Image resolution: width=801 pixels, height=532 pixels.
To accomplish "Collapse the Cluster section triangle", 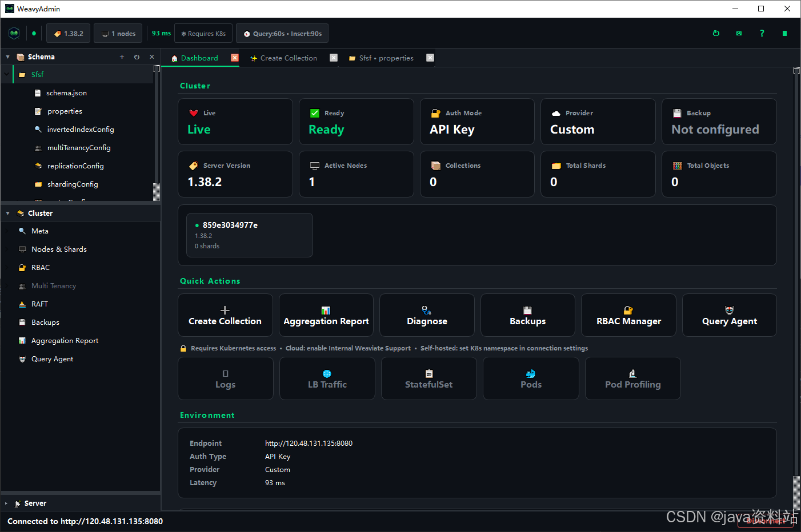I will [x=7, y=213].
